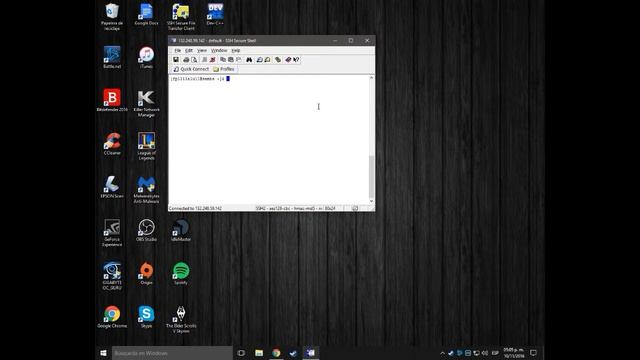This screenshot has width=640, height=360.
Task: Select the GeForce Experience desktop icon
Action: (112, 233)
